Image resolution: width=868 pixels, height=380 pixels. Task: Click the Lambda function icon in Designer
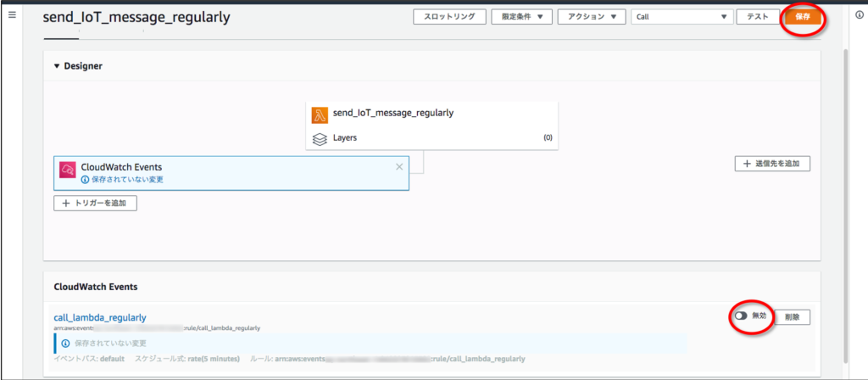pyautogui.click(x=320, y=115)
